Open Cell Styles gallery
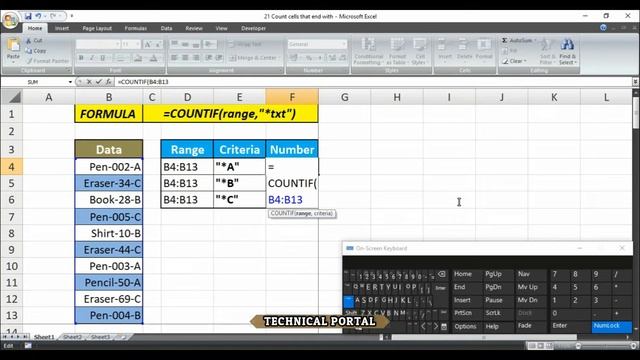The image size is (640, 360). (419, 51)
